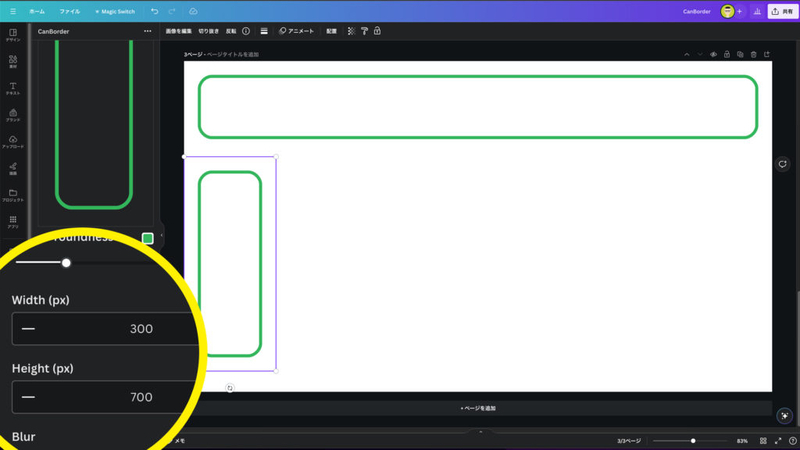Open the ブランド sidebar tab
The image size is (800, 450).
point(13,115)
